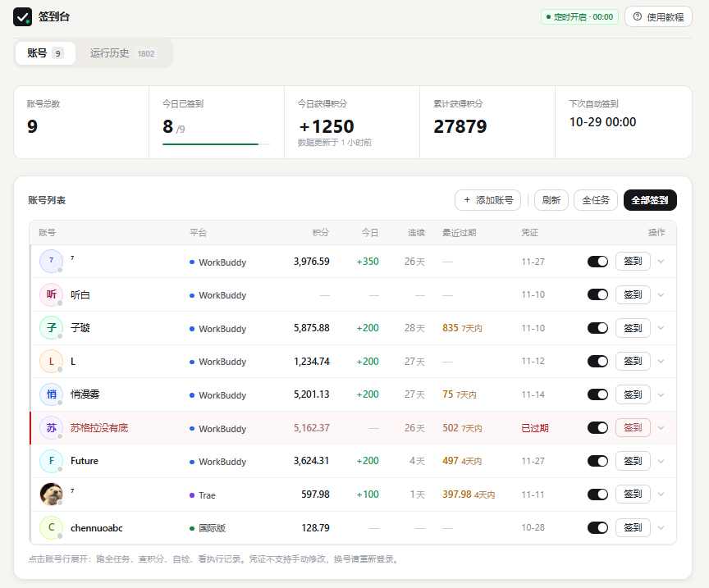The height and width of the screenshot is (588, 709).
Task: Click the 最近过期 column header
Action: [x=459, y=232]
